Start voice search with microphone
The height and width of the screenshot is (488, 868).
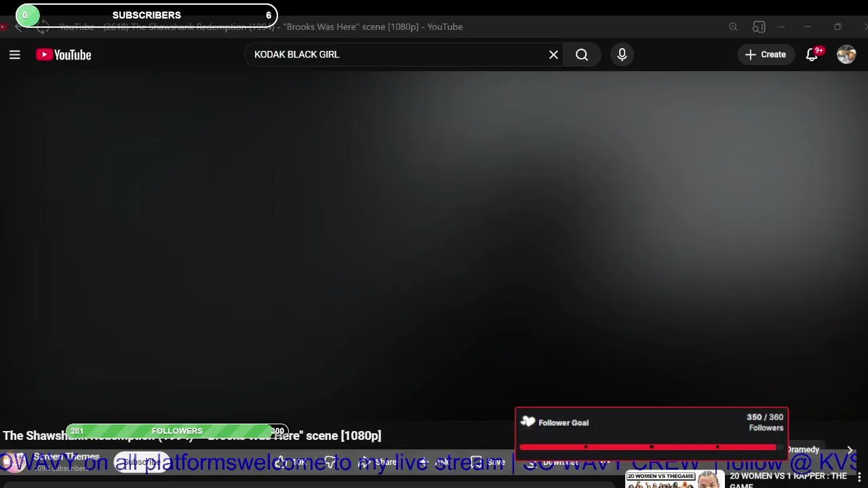[622, 55]
